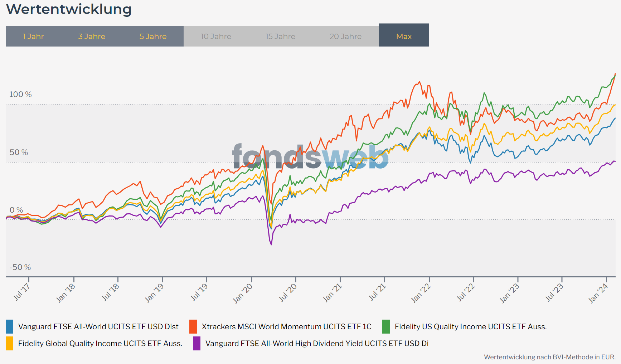Viewport: 621px width, 364px height.
Task: Click the orange-red Xtrackers Momentum swatch
Action: [x=193, y=326]
